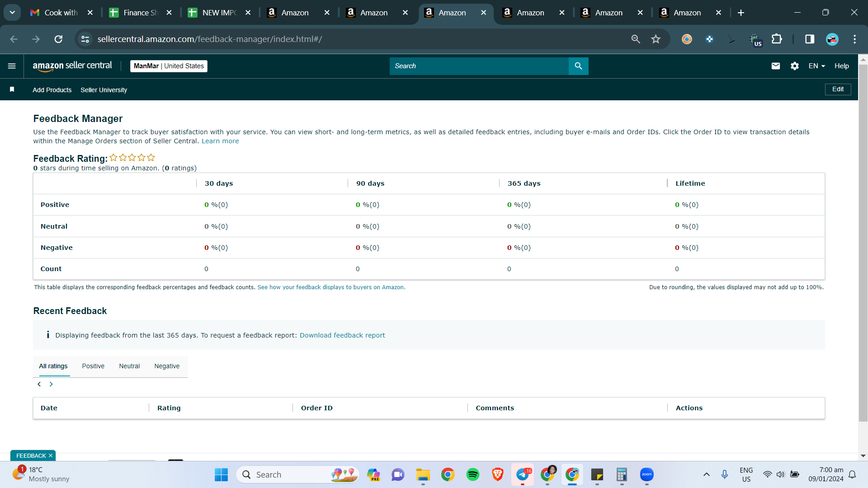Open the Chrome profile avatar
The width and height of the screenshot is (868, 488).
[x=832, y=39]
